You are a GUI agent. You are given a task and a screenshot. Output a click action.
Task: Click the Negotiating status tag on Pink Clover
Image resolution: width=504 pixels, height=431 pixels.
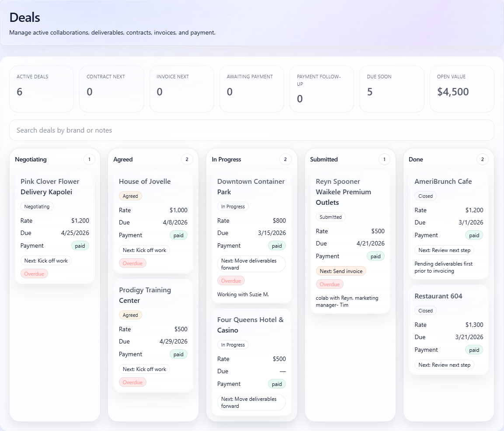[37, 207]
